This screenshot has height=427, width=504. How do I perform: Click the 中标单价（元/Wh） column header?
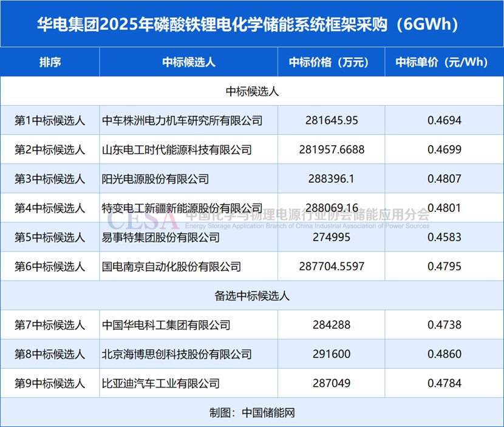click(444, 62)
